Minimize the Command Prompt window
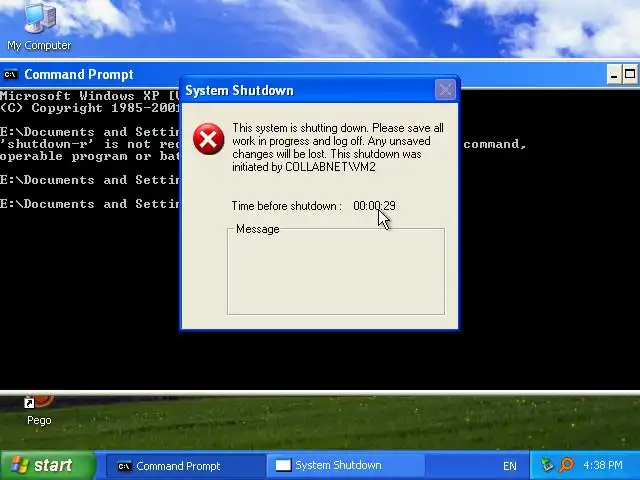The image size is (640, 480). pos(613,75)
